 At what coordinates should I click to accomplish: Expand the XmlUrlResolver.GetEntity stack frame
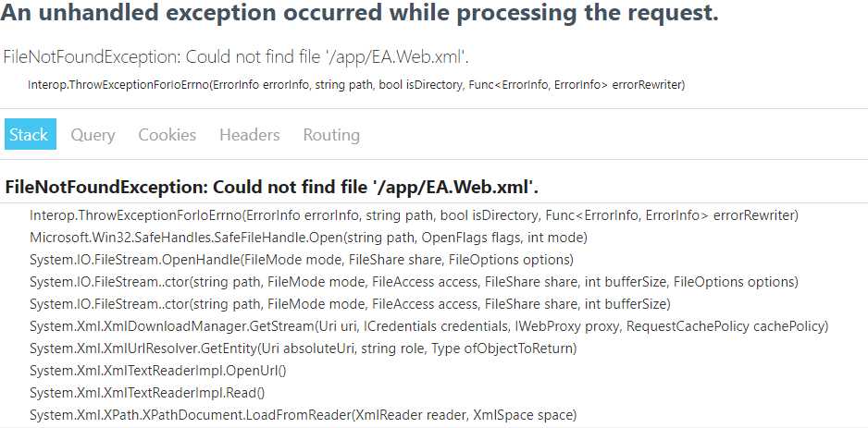click(304, 349)
